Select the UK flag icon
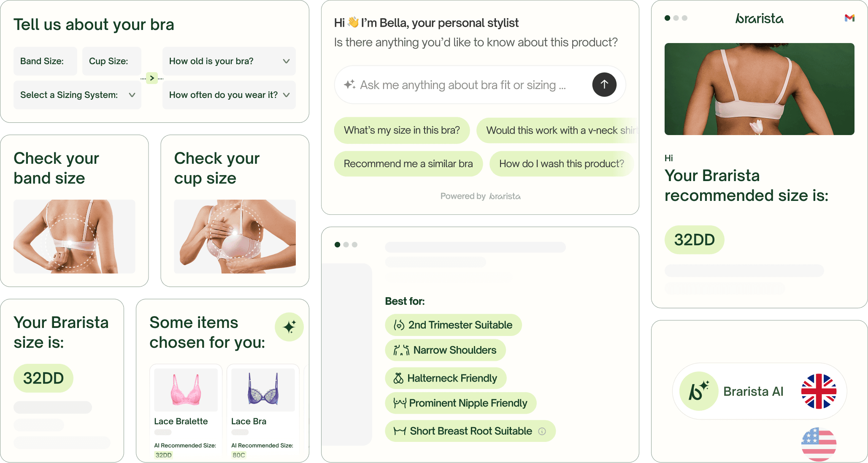Image resolution: width=868 pixels, height=463 pixels. pos(819,391)
